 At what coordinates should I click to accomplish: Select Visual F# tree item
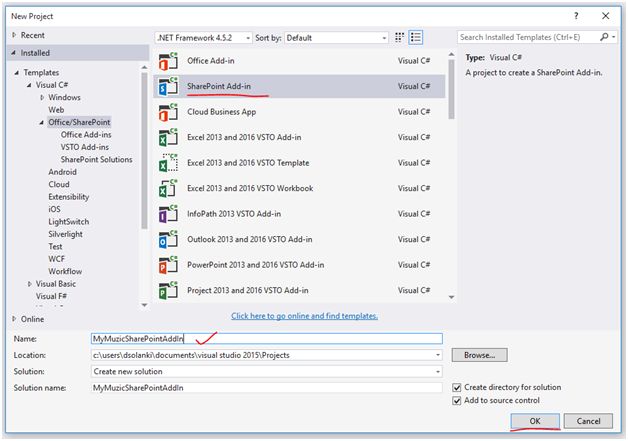[51, 296]
